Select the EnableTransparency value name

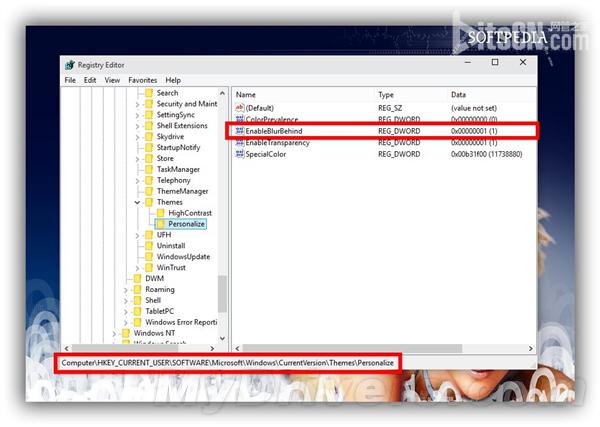point(277,142)
